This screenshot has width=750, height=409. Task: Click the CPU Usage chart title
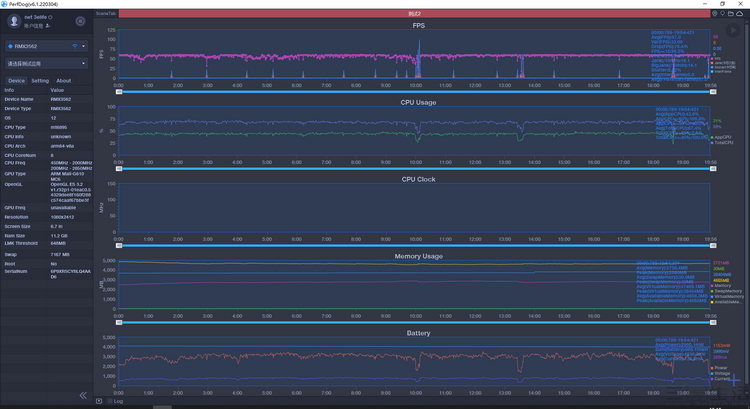pos(418,102)
